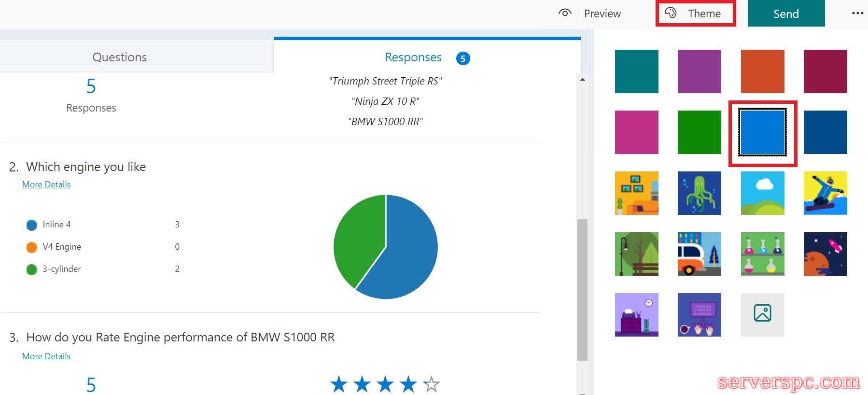Image resolution: width=868 pixels, height=395 pixels.
Task: Open More Details for rating question
Action: (x=46, y=356)
